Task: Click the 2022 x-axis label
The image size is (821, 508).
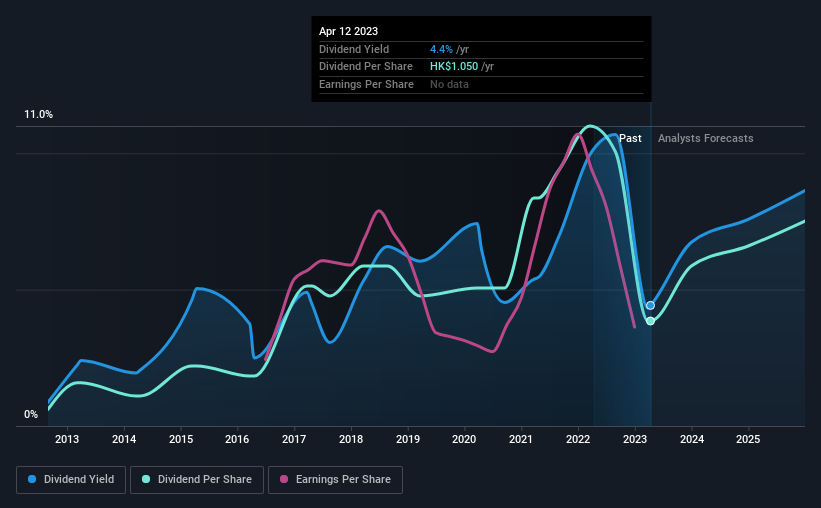Action: 578,439
